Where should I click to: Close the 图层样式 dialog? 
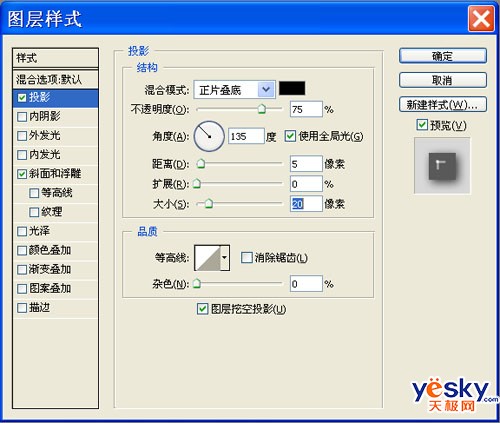pyautogui.click(x=481, y=18)
